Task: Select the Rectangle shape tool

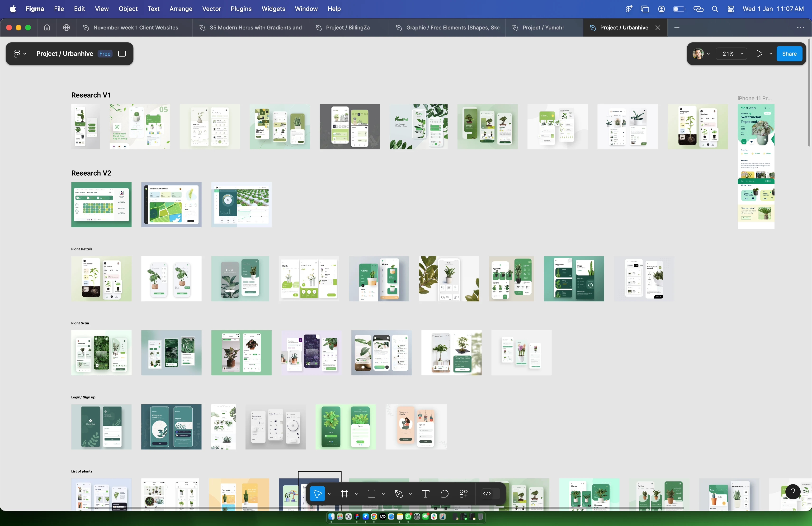Action: pyautogui.click(x=372, y=494)
